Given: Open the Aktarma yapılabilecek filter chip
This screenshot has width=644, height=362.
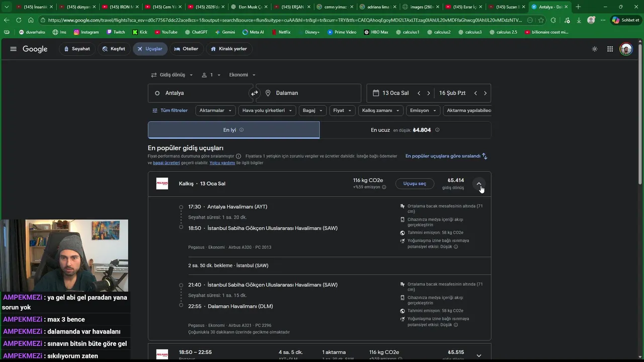Looking at the screenshot, I should pos(467,111).
